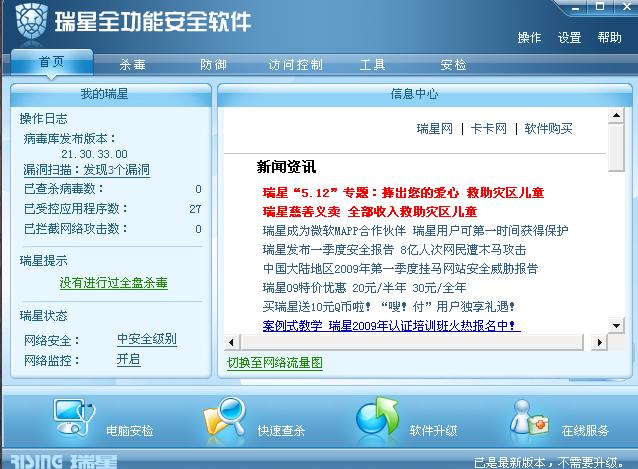Open the 安检 security check tab
This screenshot has width=638, height=469.
pos(453,65)
